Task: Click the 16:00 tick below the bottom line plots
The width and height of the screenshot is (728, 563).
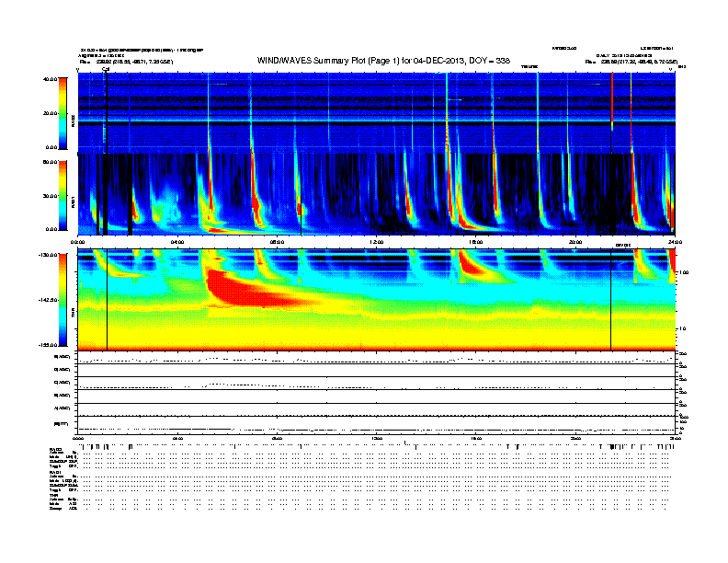Action: coord(476,439)
